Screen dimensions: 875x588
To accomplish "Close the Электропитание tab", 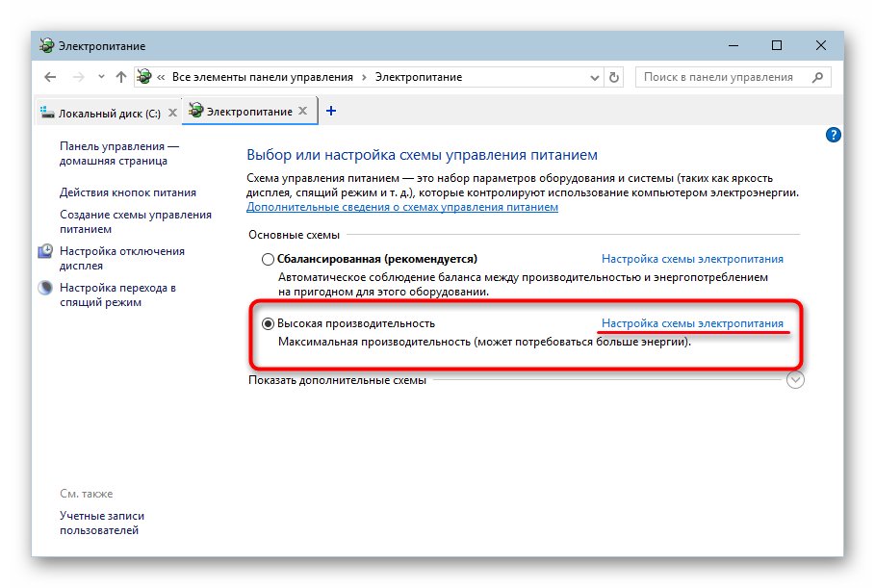I will 304,112.
